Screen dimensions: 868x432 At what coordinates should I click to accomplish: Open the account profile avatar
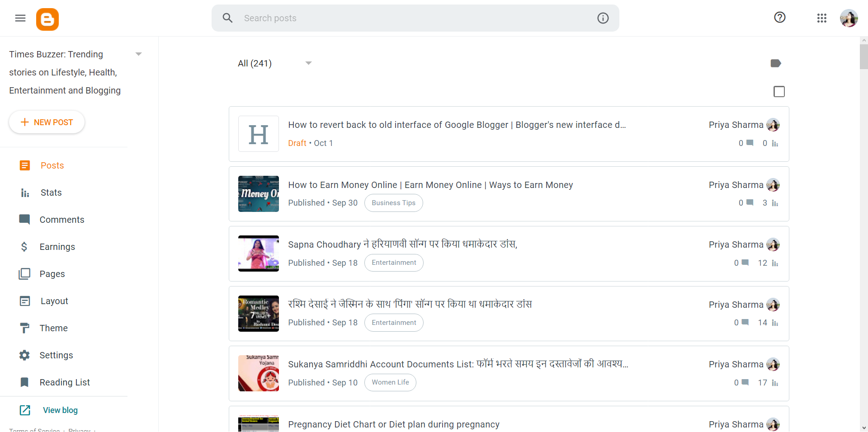tap(849, 18)
